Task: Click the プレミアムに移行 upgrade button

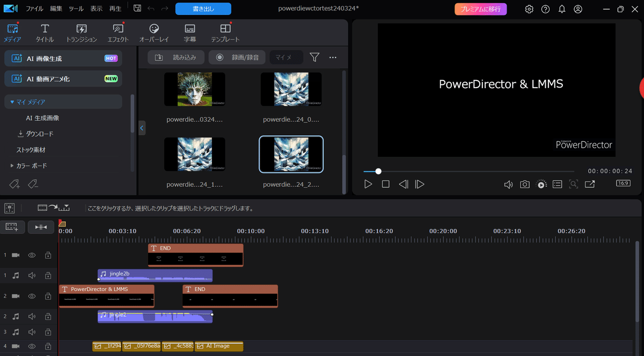Action: point(481,9)
